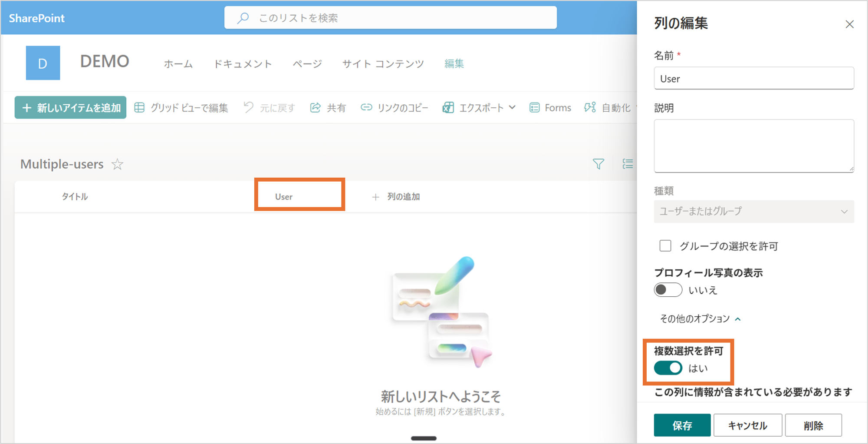Click the User column header

[x=284, y=197]
